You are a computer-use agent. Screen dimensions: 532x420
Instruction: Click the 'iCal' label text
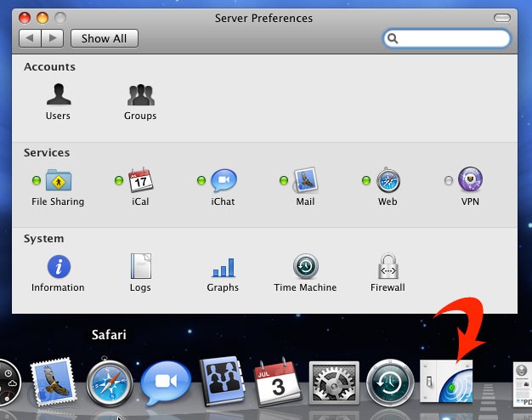tap(140, 201)
